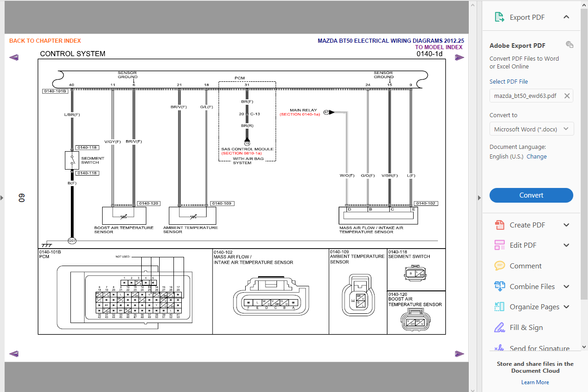Click the 0140-120 connector label

click(149, 203)
